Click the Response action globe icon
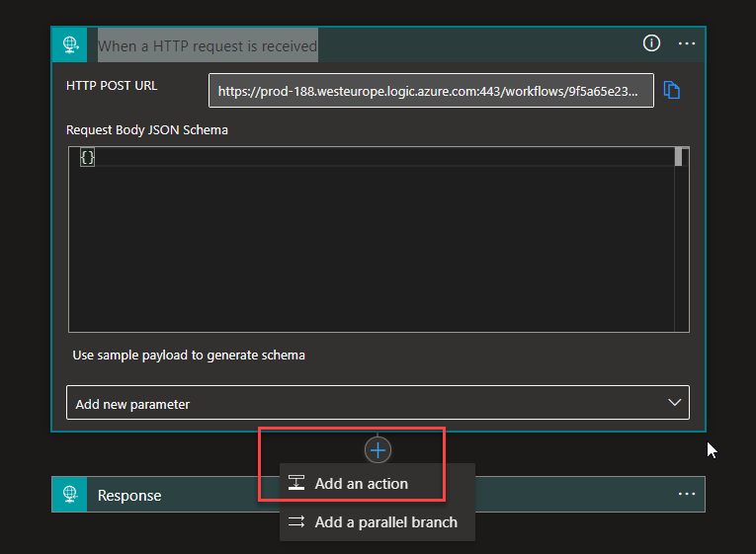This screenshot has width=756, height=554. (70, 495)
